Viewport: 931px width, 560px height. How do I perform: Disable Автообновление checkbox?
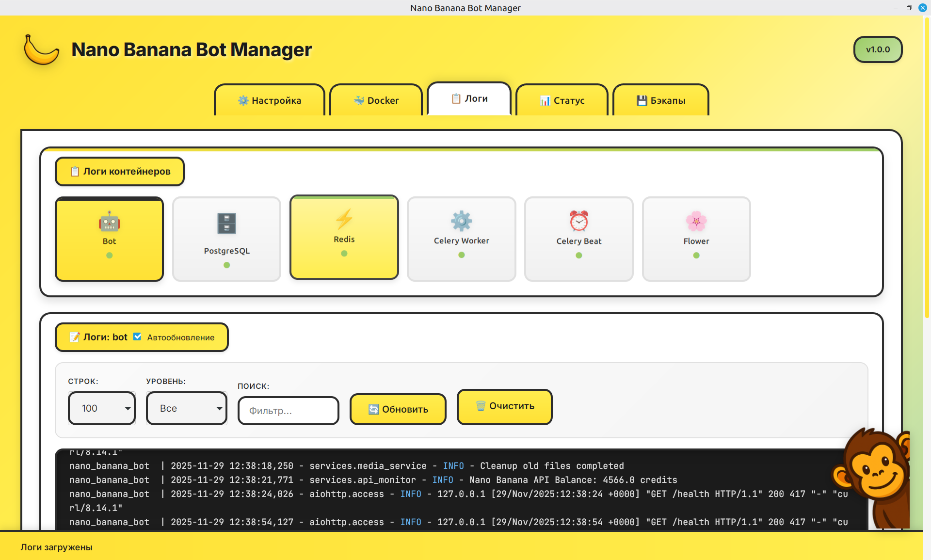tap(138, 336)
